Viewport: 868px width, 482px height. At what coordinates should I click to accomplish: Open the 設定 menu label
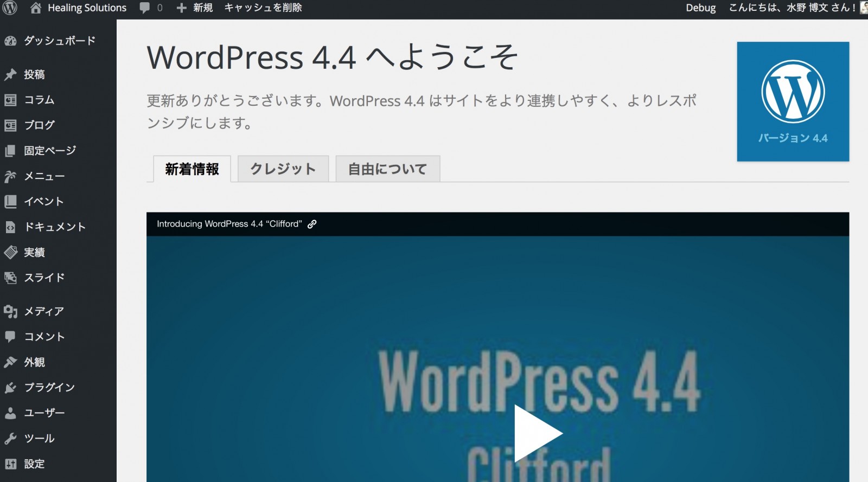34,464
